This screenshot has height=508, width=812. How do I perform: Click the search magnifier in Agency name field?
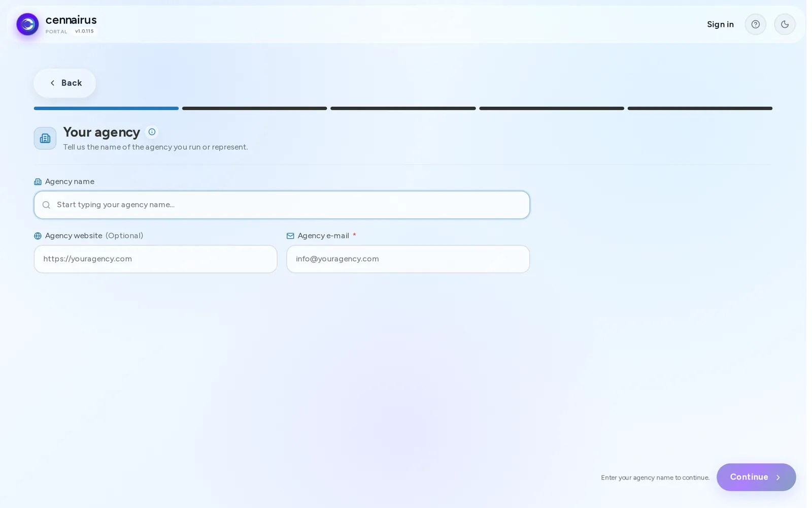(46, 205)
